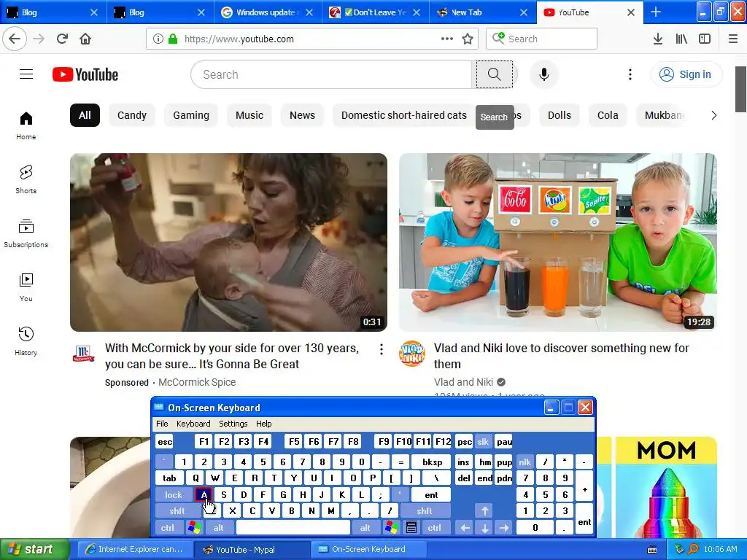The height and width of the screenshot is (560, 747).
Task: Click the YouTube search input field
Action: [331, 74]
